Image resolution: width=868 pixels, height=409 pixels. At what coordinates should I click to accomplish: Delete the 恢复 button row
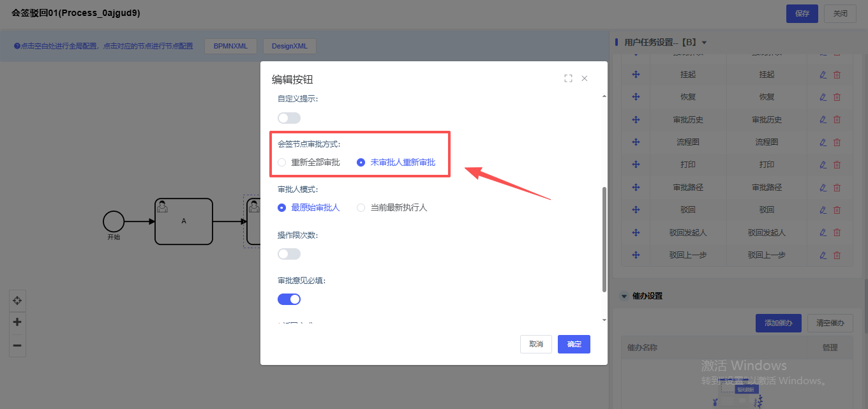(837, 97)
